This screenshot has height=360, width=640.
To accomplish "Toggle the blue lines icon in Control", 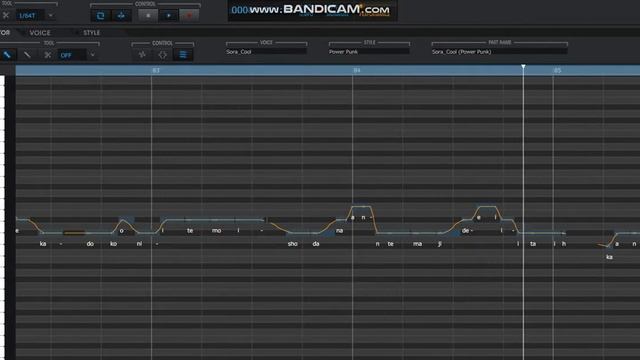I will point(183,55).
